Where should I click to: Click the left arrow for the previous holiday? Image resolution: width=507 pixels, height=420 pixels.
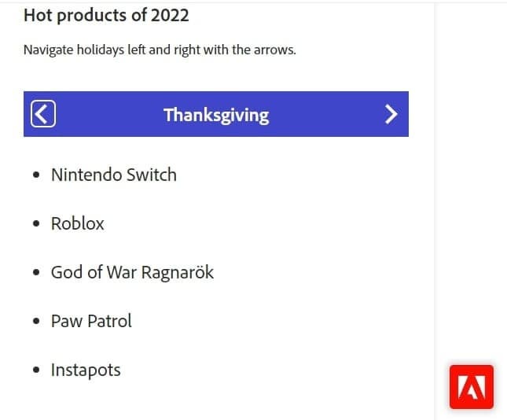[43, 115]
